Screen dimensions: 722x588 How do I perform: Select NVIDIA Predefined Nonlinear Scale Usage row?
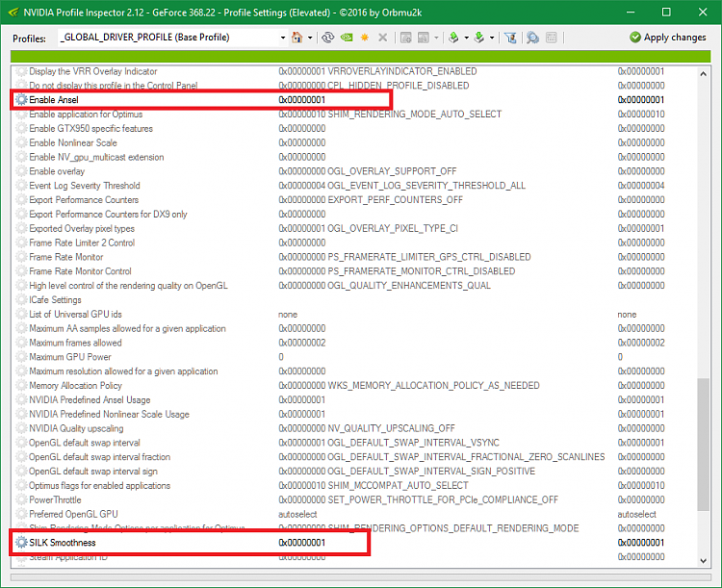pyautogui.click(x=354, y=414)
